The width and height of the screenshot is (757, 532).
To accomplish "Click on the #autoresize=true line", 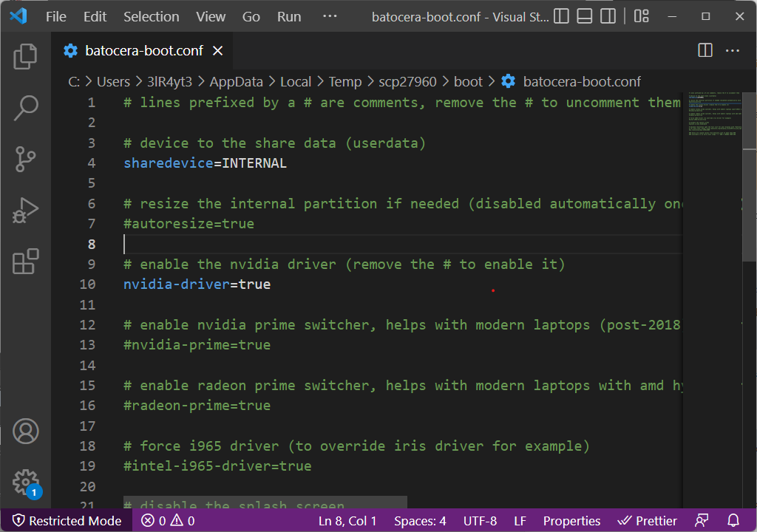I will pyautogui.click(x=189, y=224).
